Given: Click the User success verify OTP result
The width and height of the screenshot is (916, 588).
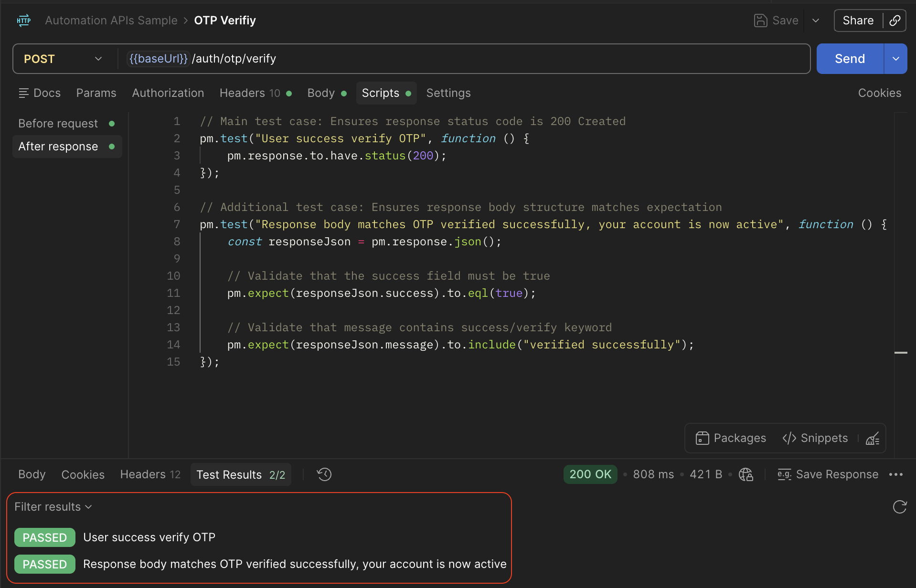Looking at the screenshot, I should [149, 537].
